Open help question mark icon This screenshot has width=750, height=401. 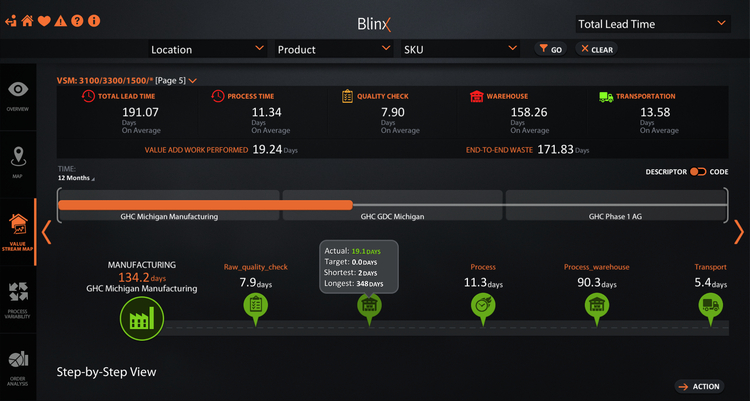tap(77, 21)
